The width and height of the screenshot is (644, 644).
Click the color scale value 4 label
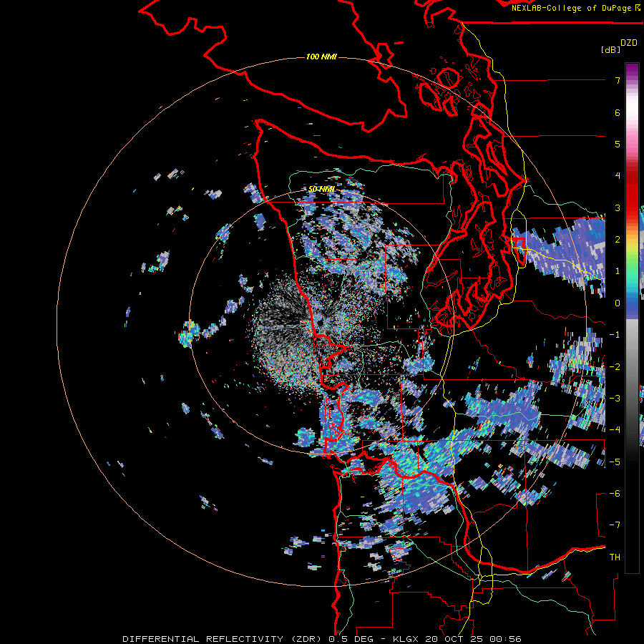(618, 176)
